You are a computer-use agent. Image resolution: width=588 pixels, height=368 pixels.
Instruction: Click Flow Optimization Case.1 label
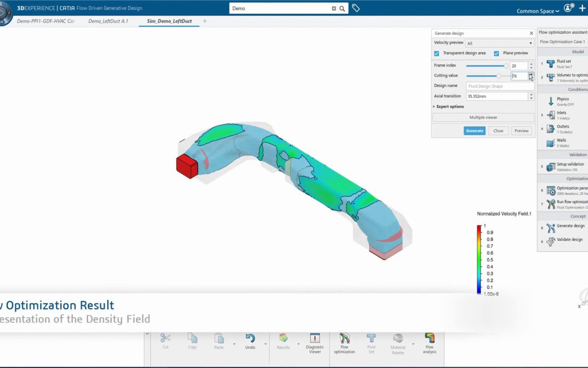[563, 42]
